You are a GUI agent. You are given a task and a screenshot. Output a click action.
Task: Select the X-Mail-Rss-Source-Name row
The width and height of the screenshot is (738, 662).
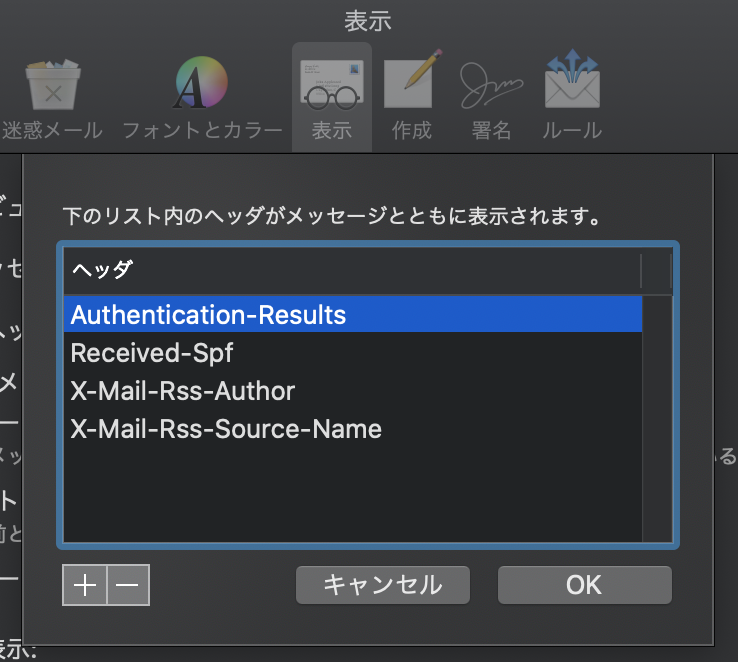(x=353, y=429)
